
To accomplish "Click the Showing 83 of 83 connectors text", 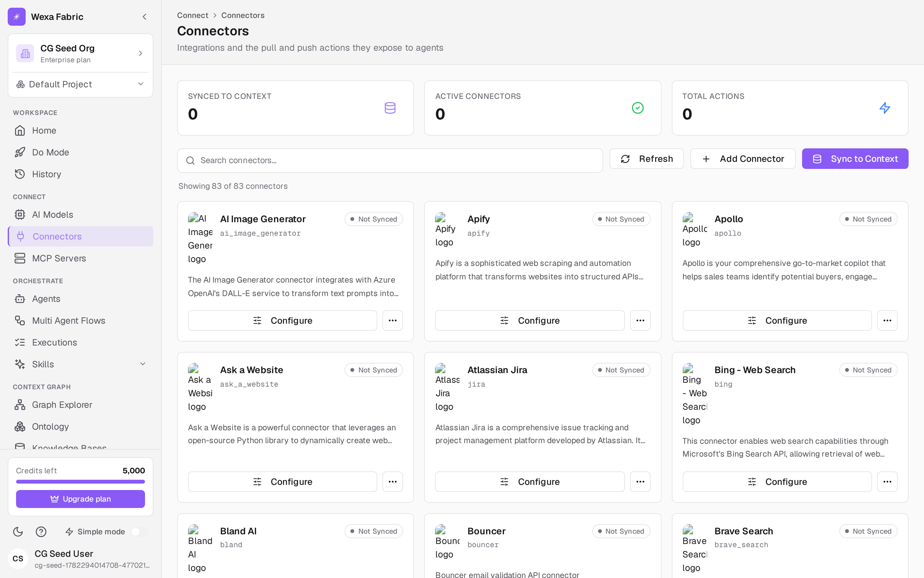I will point(233,186).
